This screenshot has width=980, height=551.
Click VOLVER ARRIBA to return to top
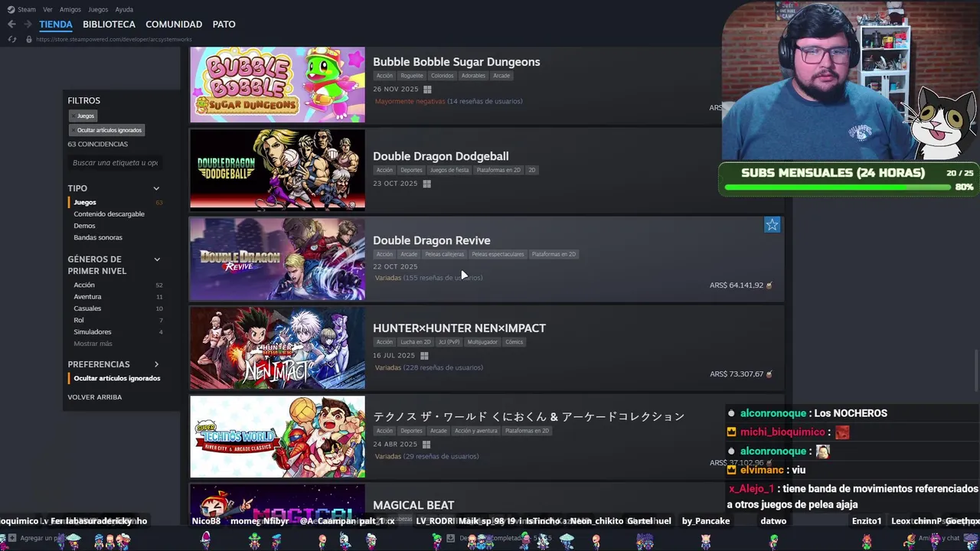(x=95, y=397)
